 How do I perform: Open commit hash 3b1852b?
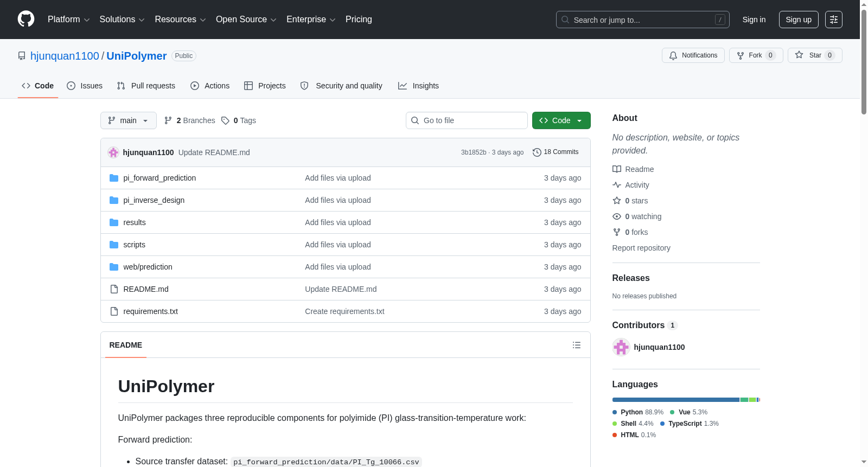point(474,152)
